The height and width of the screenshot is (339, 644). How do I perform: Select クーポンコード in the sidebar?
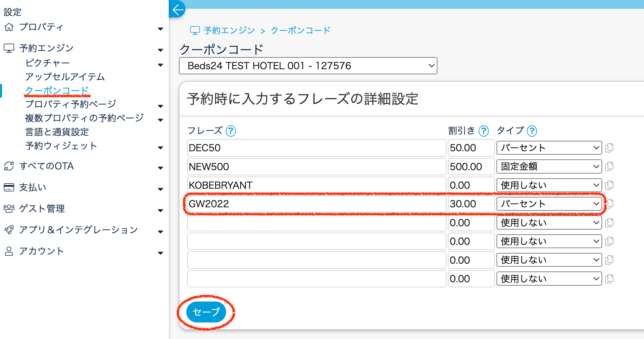pos(57,90)
